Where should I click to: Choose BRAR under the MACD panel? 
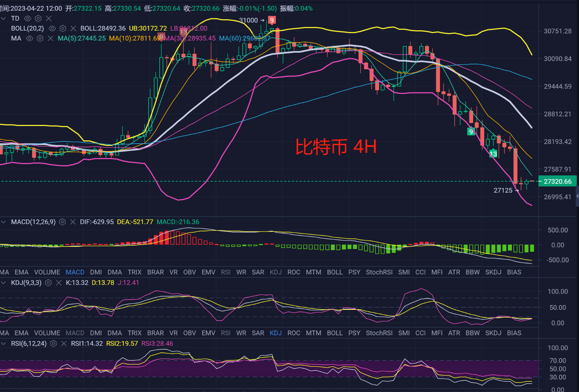click(156, 272)
